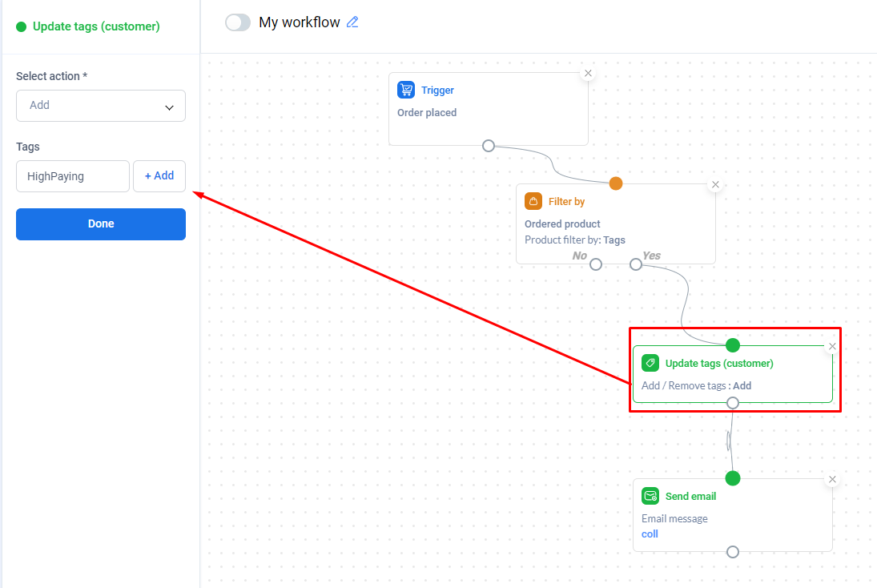Click the Select action label
The height and width of the screenshot is (588, 877).
(51, 76)
